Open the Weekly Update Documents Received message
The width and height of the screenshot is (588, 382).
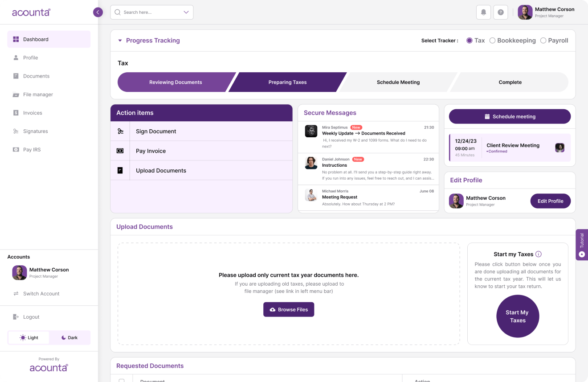coord(368,137)
